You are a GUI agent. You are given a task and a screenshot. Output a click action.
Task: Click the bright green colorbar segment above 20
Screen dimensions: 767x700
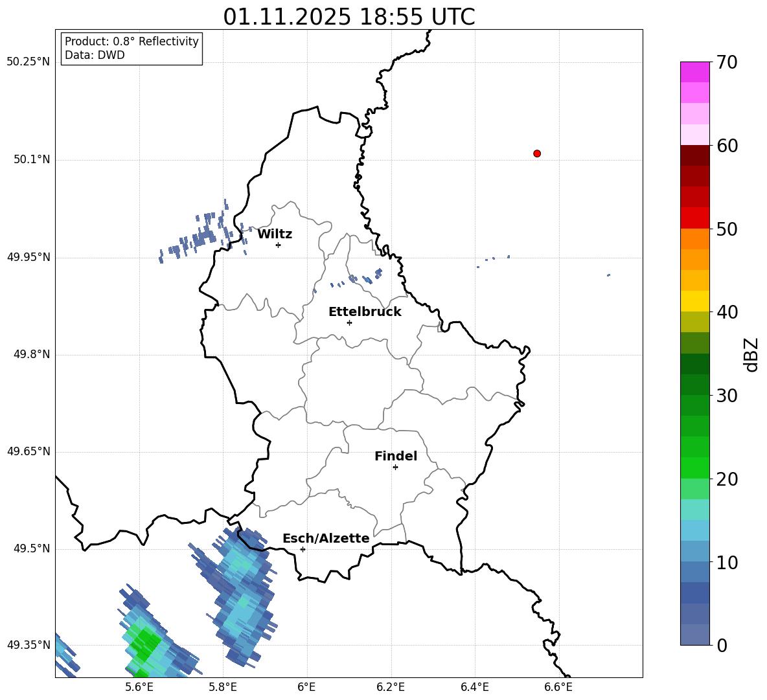694,468
